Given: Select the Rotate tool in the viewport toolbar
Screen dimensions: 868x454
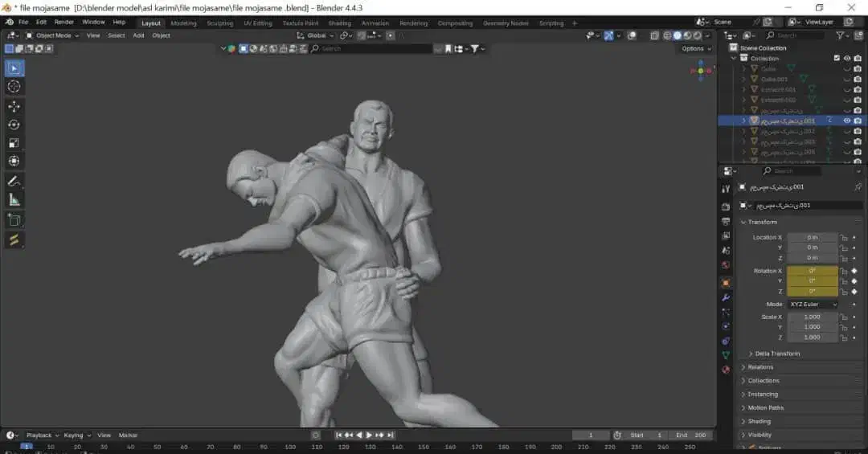Looking at the screenshot, I should [x=14, y=125].
